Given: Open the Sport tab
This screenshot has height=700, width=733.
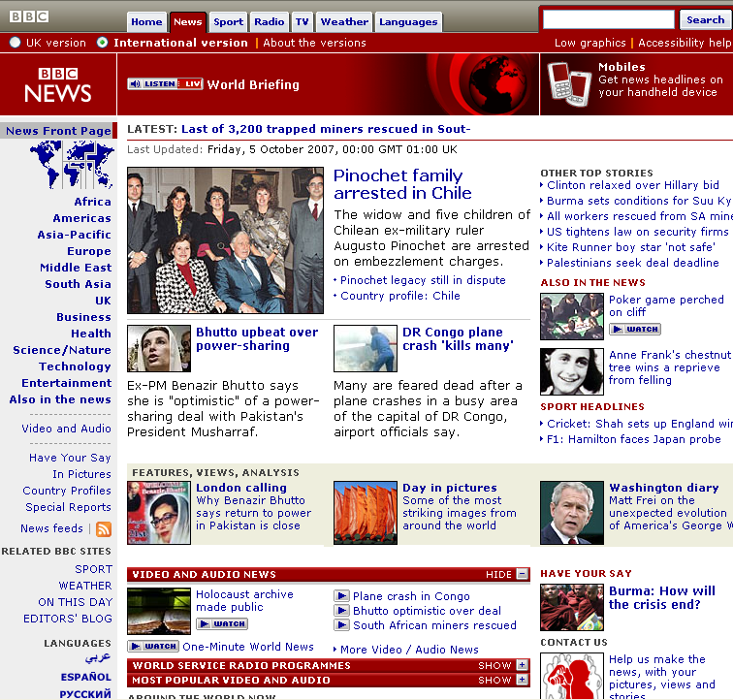Looking at the screenshot, I should coord(228,21).
